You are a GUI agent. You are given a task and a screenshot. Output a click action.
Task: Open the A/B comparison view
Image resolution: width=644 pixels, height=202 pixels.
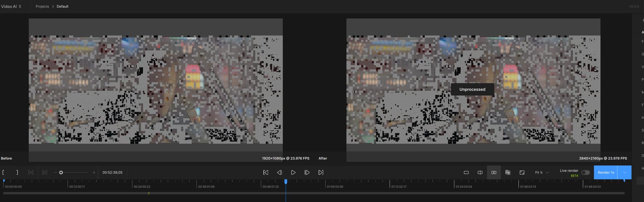pos(508,172)
